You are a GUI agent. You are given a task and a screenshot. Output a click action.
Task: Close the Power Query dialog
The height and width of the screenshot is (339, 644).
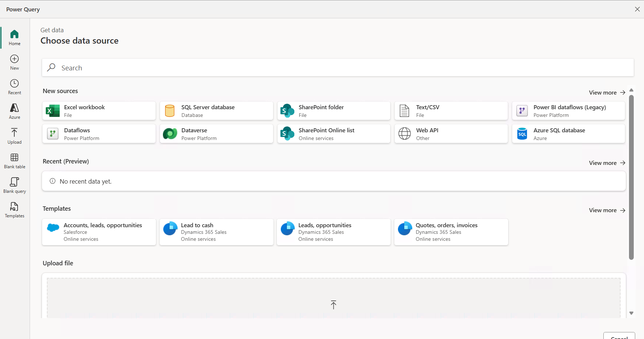(637, 9)
